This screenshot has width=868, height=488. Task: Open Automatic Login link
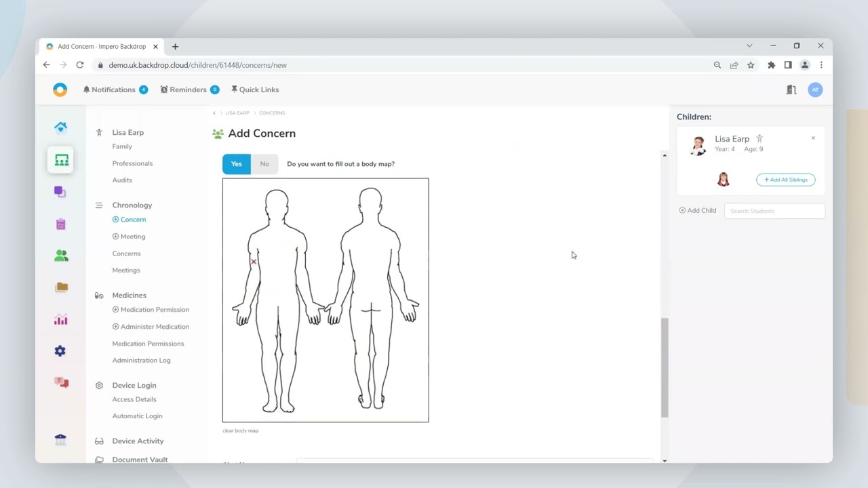click(x=137, y=416)
